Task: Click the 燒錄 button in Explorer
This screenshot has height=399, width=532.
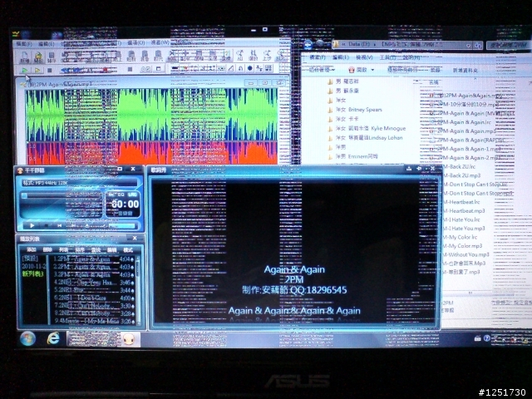Action: 435,70
